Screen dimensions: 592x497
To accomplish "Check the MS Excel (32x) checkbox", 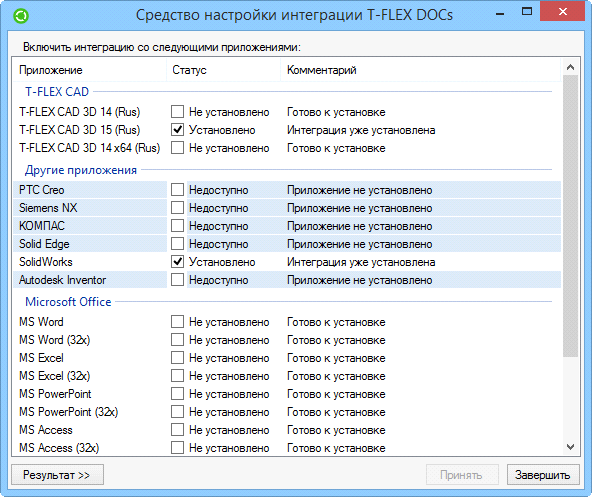I will [x=177, y=376].
